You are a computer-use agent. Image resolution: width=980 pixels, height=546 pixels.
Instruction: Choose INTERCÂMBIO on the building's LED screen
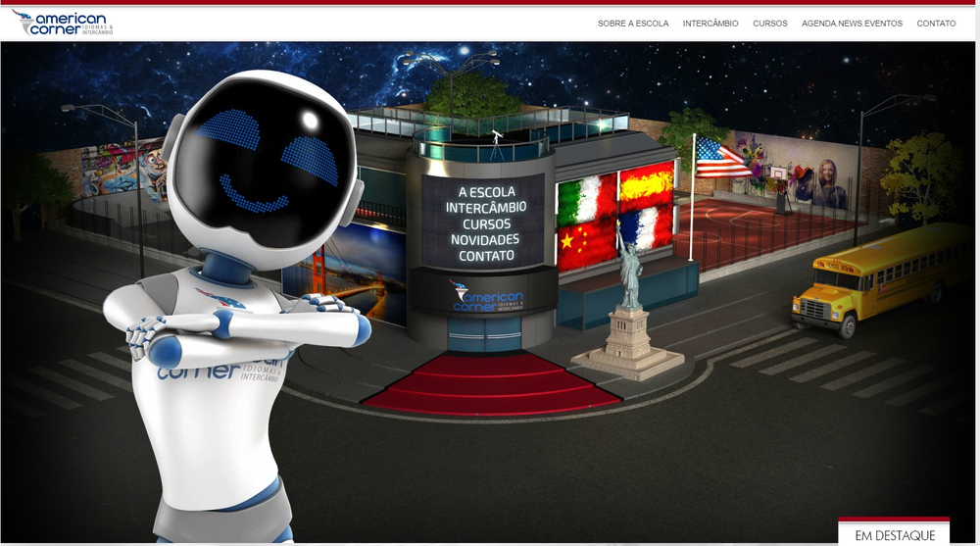pyautogui.click(x=486, y=208)
